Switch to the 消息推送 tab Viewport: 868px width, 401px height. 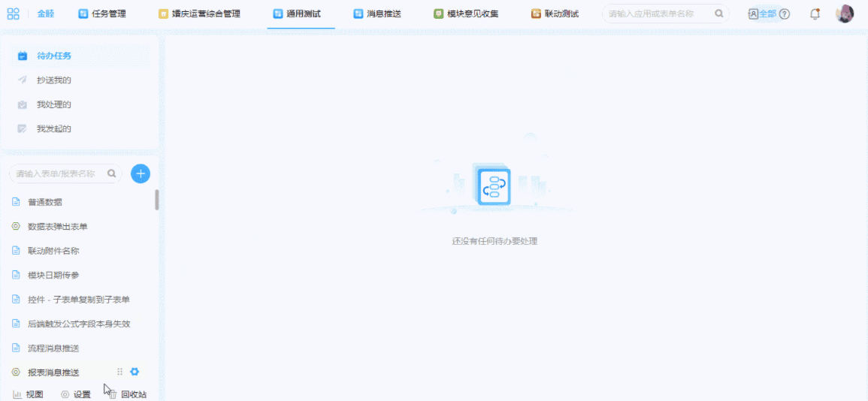[x=377, y=14]
